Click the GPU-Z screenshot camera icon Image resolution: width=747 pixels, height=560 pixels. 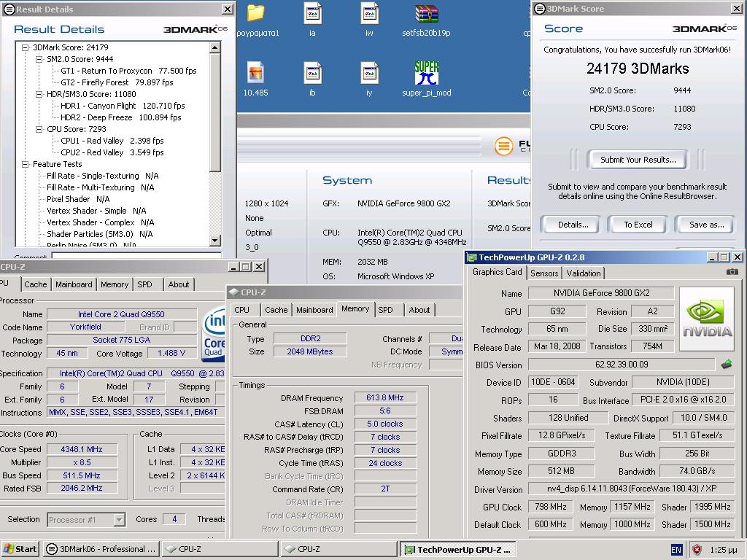pos(732,272)
